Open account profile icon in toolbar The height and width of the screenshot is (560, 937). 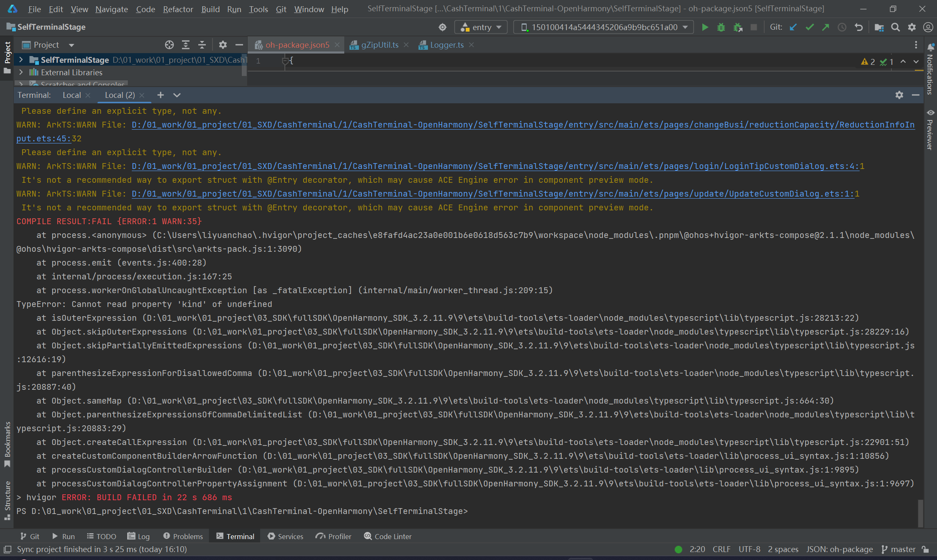coord(928,27)
